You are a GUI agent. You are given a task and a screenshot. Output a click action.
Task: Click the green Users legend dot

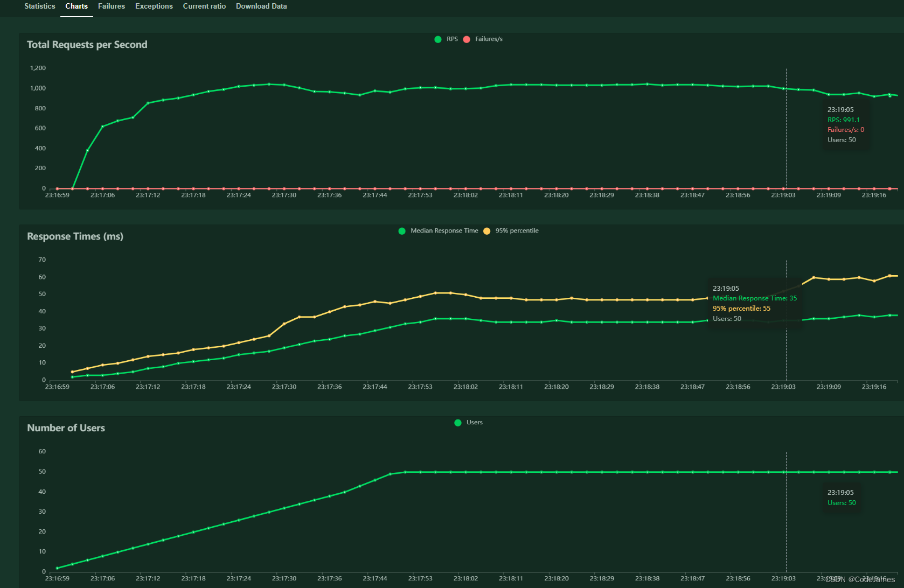[x=458, y=423]
